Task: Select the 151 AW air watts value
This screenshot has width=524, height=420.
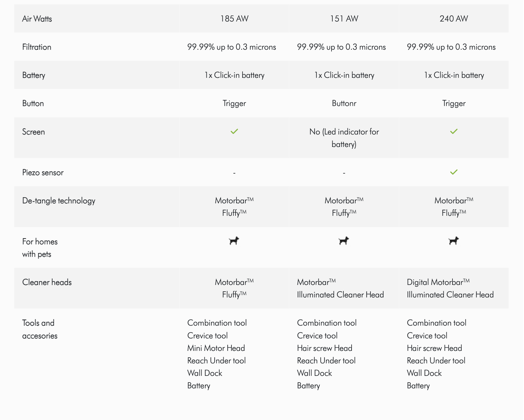Action: pyautogui.click(x=344, y=19)
